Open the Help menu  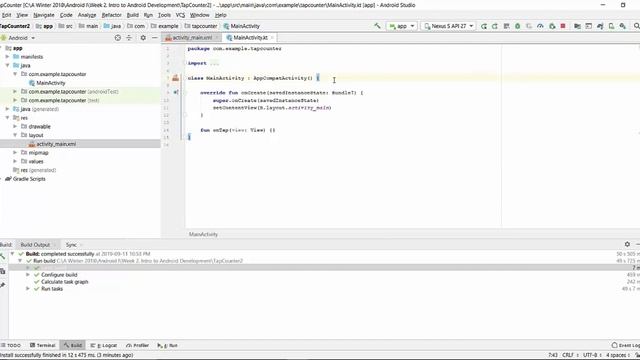221,15
